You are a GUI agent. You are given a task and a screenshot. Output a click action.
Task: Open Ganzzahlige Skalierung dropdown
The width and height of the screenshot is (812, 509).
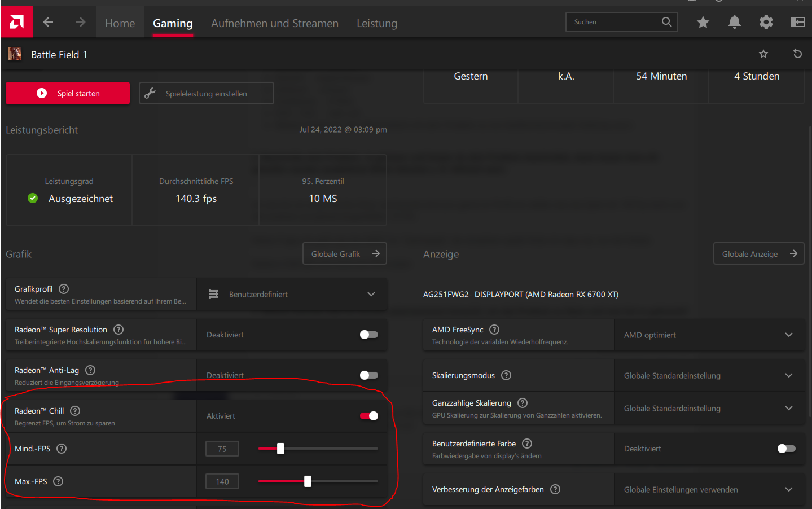(x=709, y=408)
